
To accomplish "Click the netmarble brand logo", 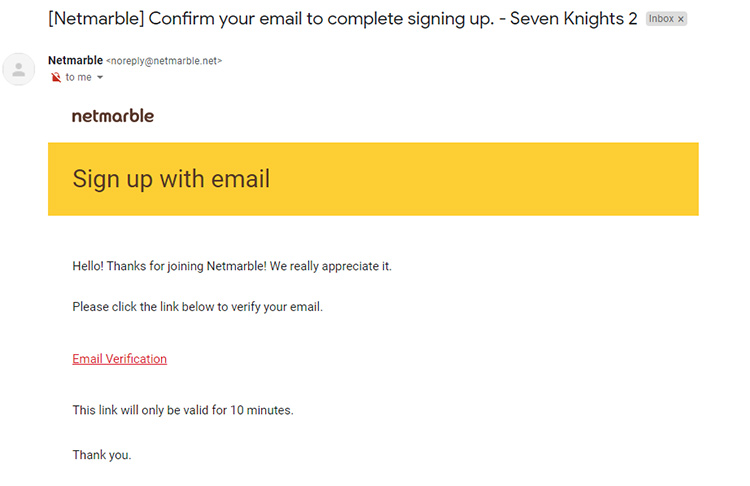I will (x=113, y=116).
